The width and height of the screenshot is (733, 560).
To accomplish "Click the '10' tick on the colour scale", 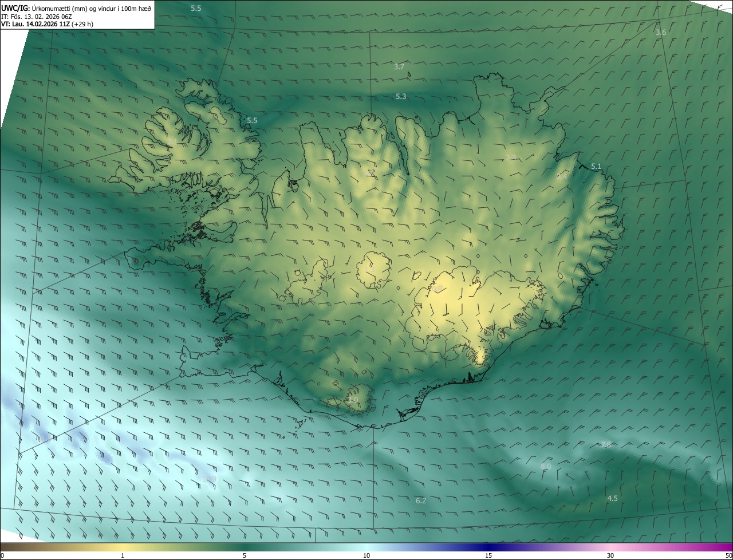I will pos(366,555).
